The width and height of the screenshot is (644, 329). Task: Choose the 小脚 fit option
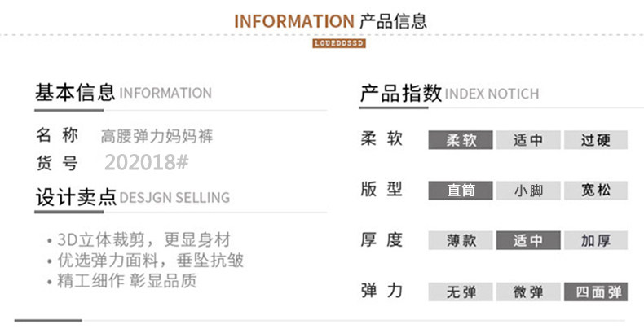click(528, 191)
